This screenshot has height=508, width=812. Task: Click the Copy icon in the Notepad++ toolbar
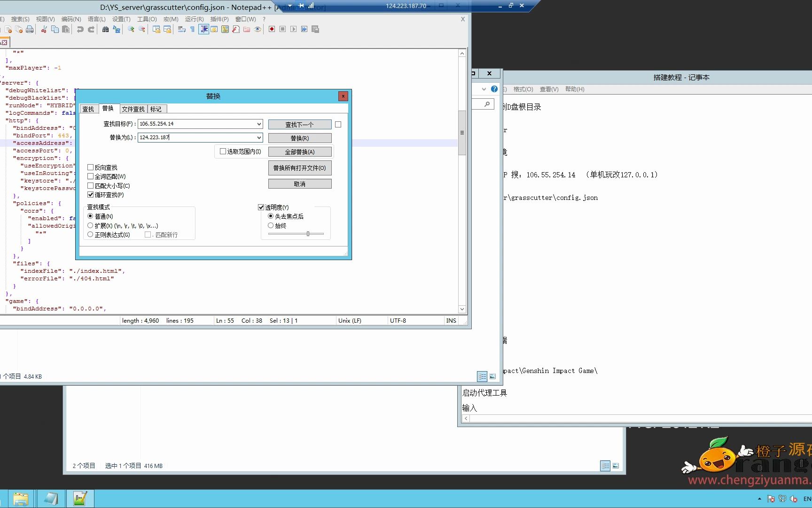tap(55, 29)
